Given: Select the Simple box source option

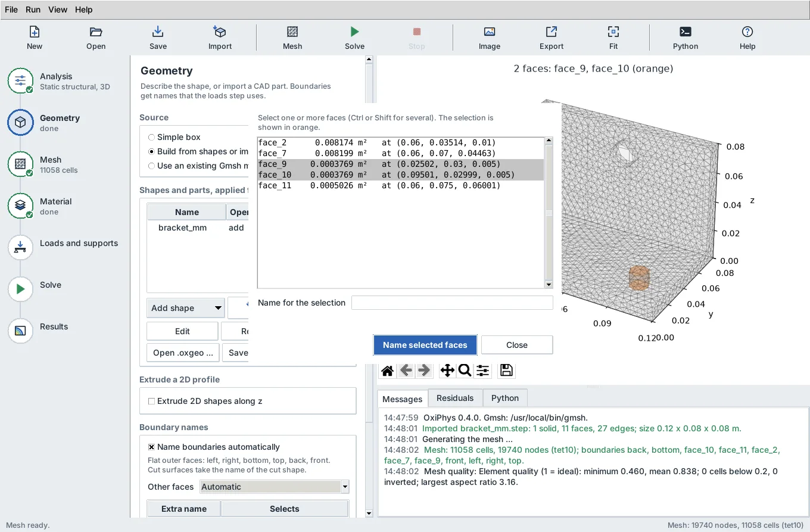Looking at the screenshot, I should (174, 137).
